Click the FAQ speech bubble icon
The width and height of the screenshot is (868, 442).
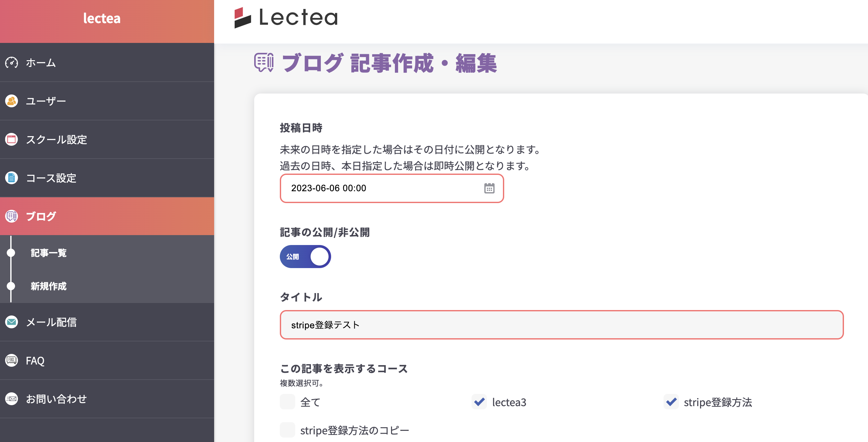(x=12, y=361)
